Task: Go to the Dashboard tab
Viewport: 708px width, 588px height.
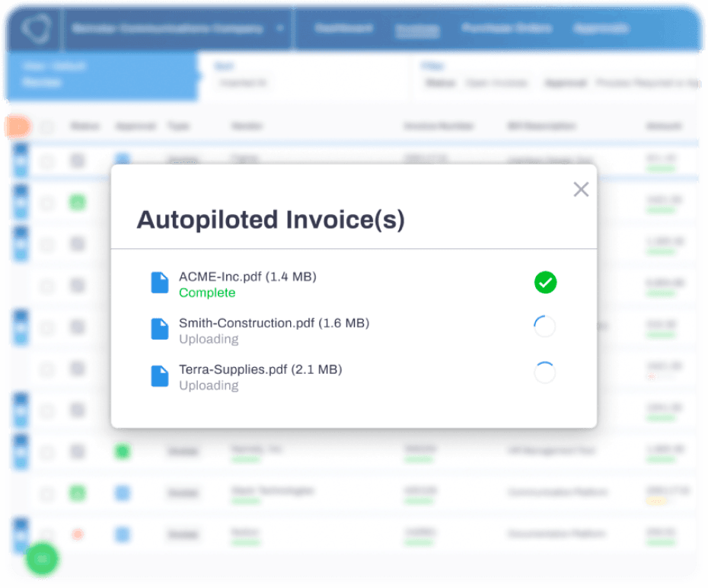Action: [x=343, y=29]
